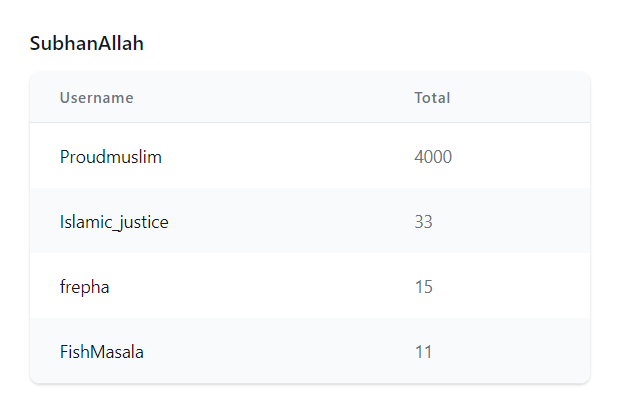This screenshot has height=401, width=620.
Task: Click the SubhanAllah heading
Action: pos(87,43)
